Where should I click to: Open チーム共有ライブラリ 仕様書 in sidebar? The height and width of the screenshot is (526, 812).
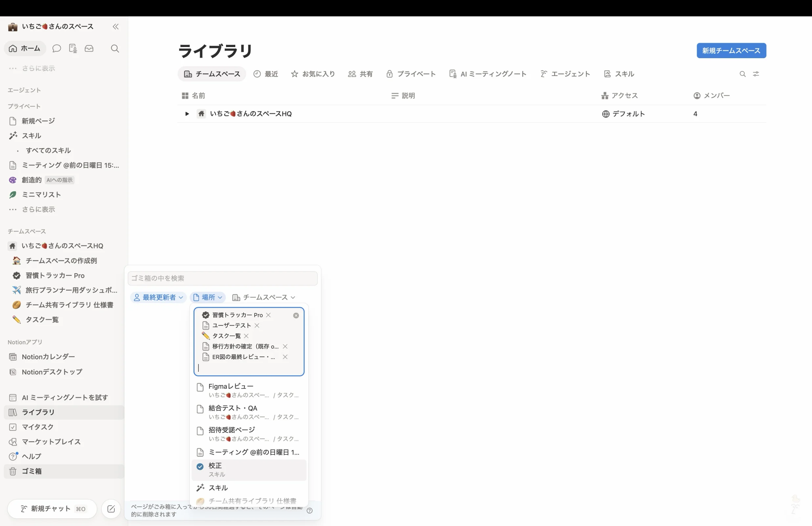point(64,305)
